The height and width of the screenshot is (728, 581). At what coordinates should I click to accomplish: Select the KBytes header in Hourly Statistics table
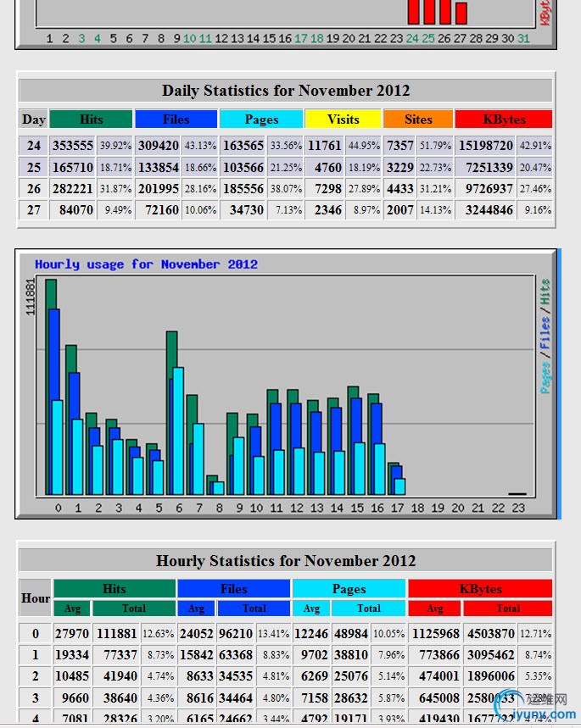tap(480, 589)
